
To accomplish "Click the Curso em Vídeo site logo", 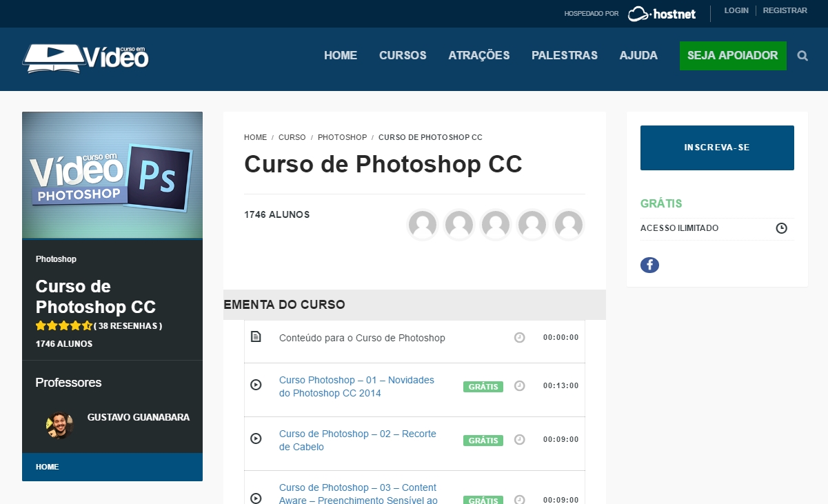I will pos(85,58).
